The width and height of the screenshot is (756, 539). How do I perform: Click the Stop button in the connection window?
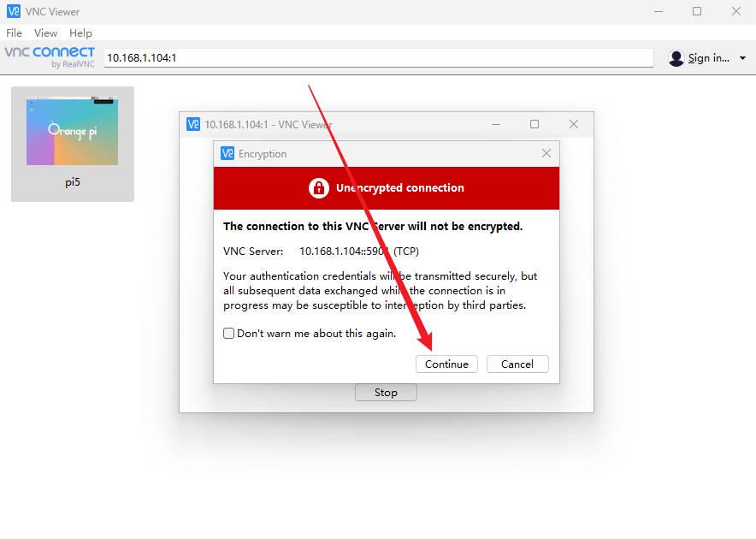[386, 393]
